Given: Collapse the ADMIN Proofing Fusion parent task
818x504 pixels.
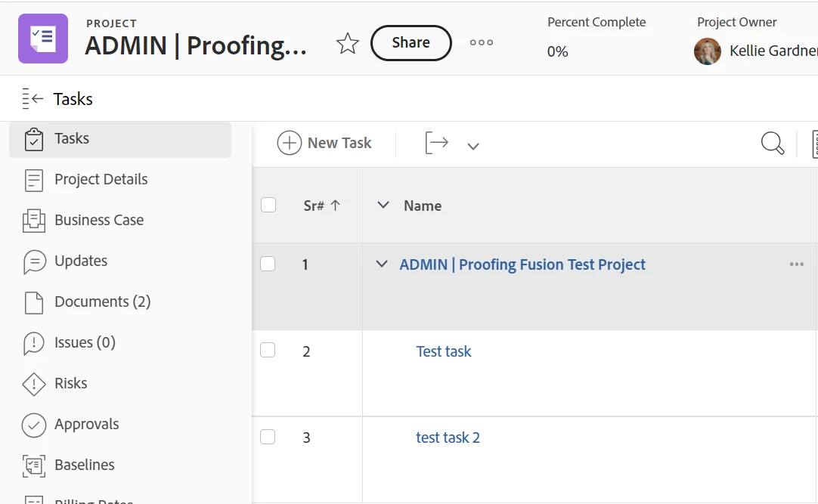Looking at the screenshot, I should click(x=382, y=264).
